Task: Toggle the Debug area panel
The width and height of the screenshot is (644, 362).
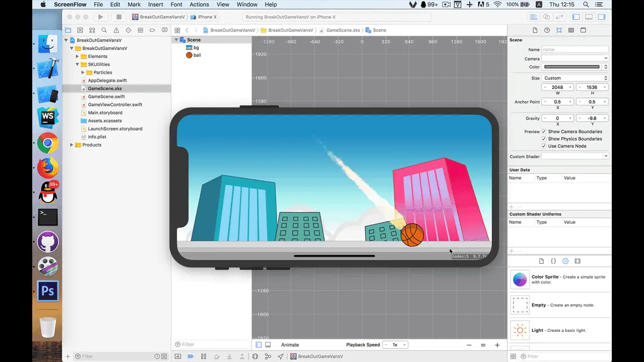Action: [x=589, y=17]
